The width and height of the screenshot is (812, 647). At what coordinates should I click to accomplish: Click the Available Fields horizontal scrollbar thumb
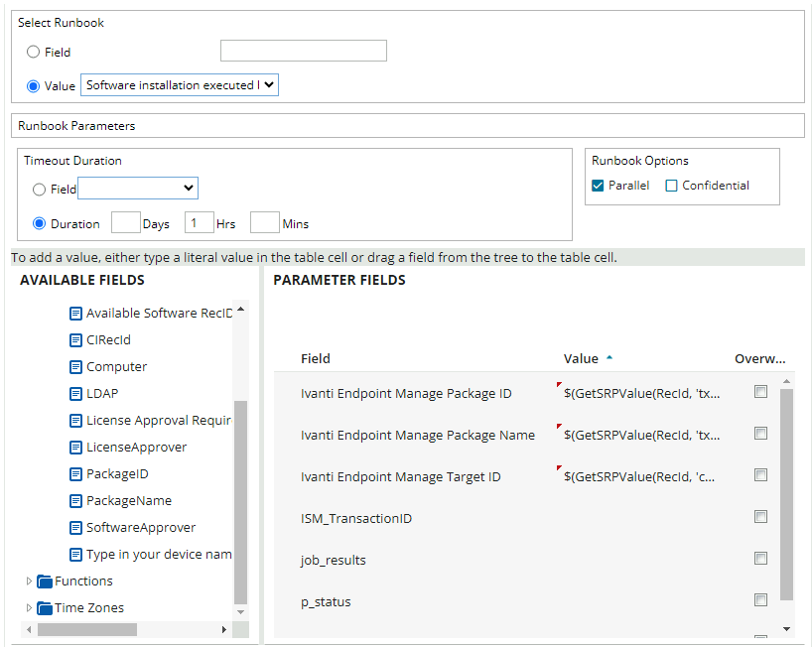[87, 629]
